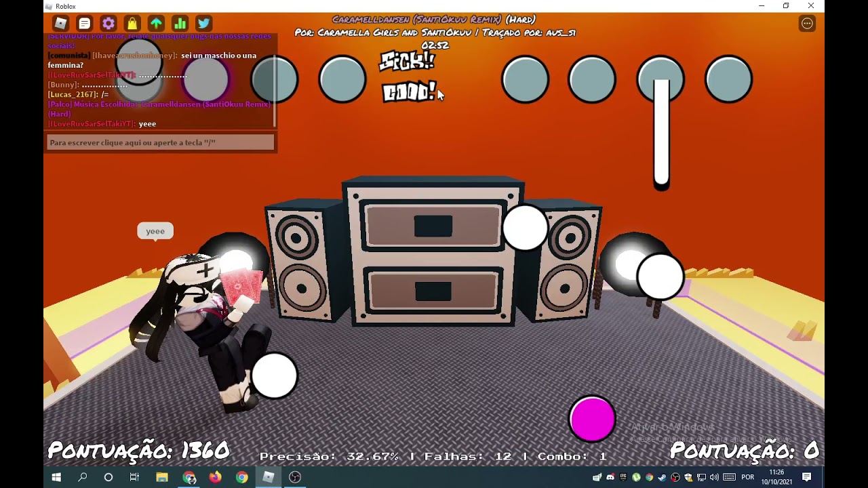Click the 02:52 song timer

(x=435, y=45)
